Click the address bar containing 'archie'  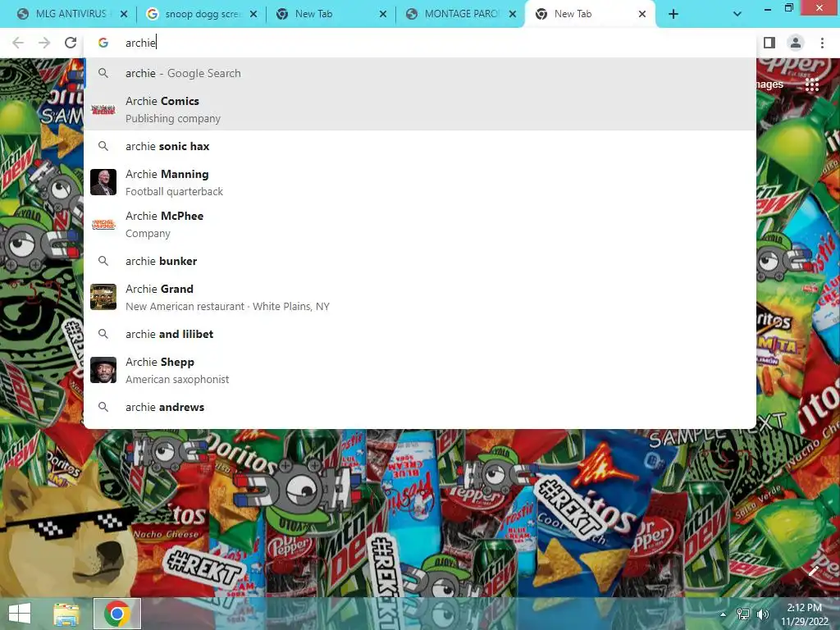pyautogui.click(x=420, y=43)
